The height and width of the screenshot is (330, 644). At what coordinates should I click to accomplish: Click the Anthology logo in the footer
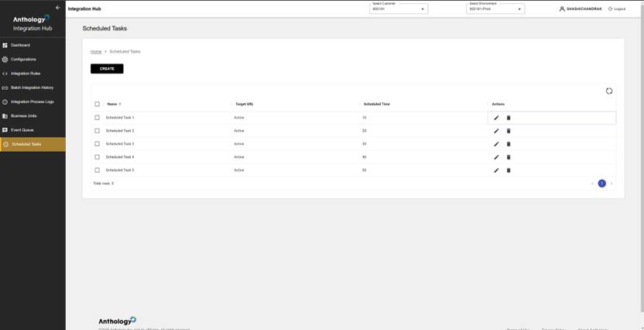tap(118, 321)
